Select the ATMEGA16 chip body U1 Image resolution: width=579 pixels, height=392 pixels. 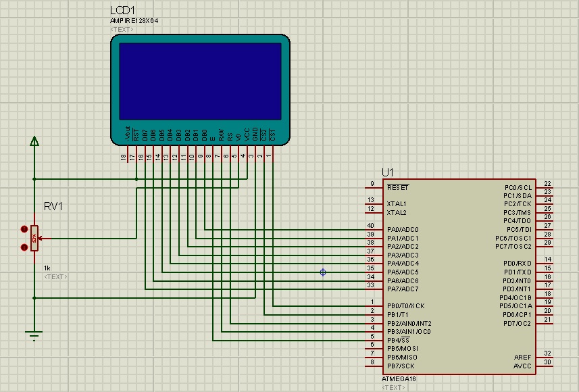459,276
